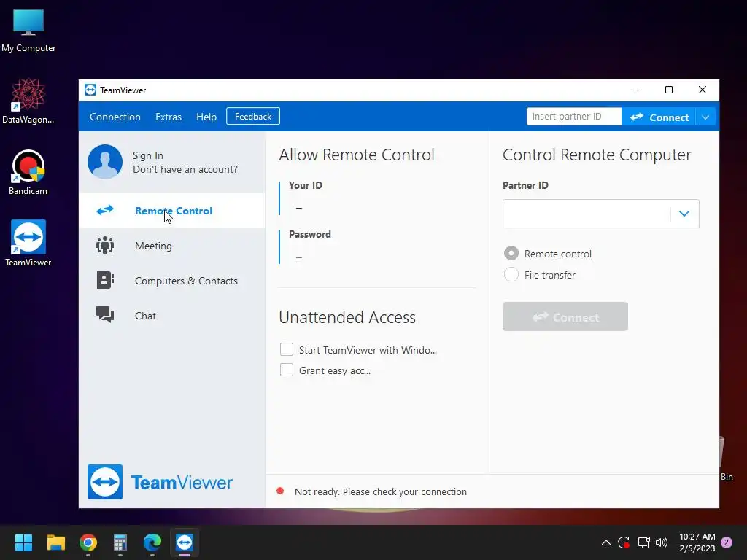Select the DataWagon desktop shortcut
Screen dimensions: 747x560
pyautogui.click(x=28, y=101)
